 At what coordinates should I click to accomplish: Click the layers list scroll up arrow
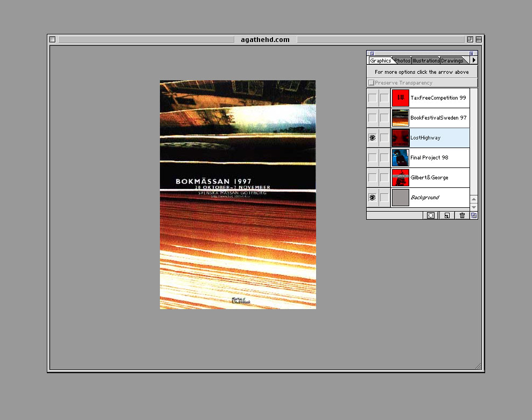point(474,199)
